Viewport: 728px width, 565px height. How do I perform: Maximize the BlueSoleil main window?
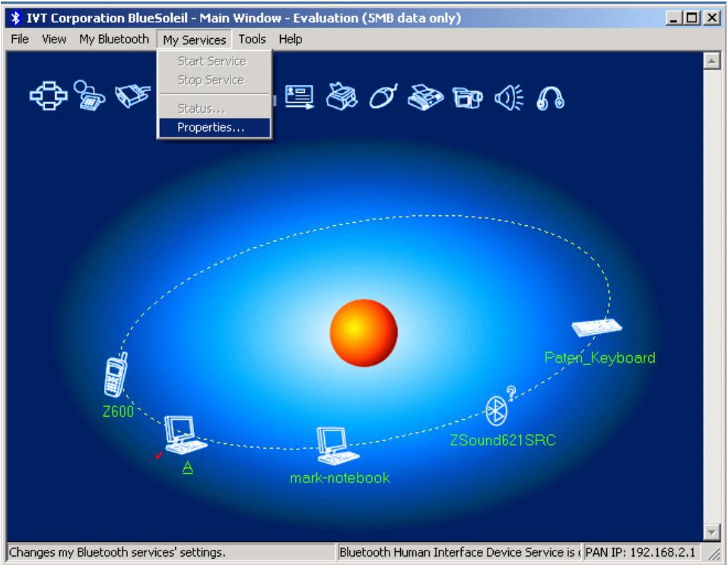click(x=691, y=18)
